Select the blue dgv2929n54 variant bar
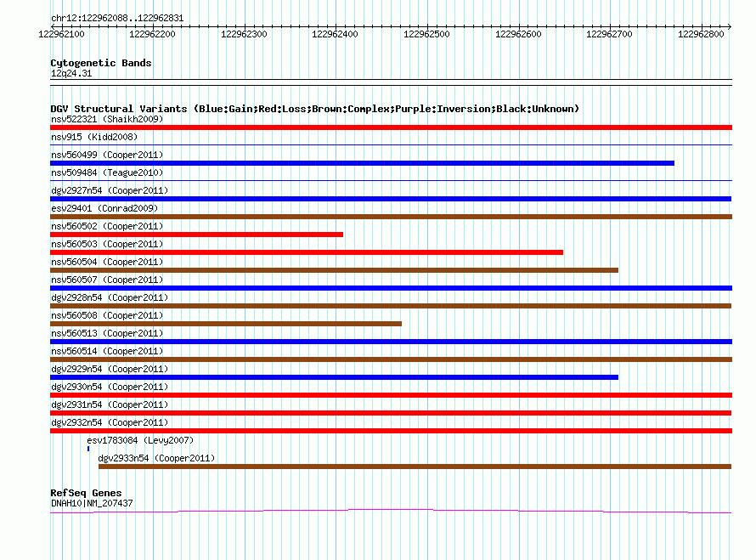 334,377
